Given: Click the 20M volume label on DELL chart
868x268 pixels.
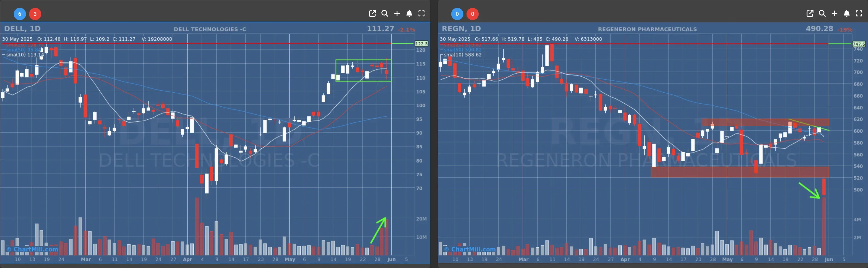Looking at the screenshot, I should pos(421,219).
